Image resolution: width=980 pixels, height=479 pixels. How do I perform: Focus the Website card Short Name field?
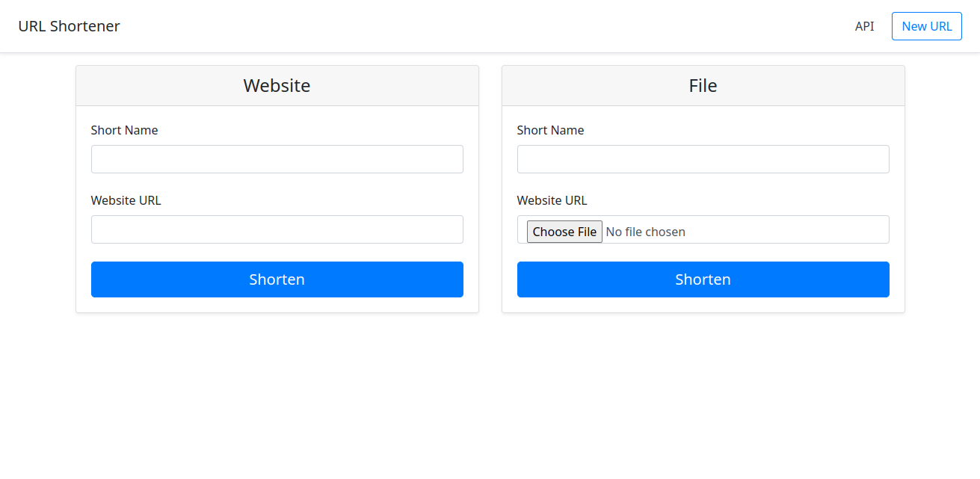pos(277,159)
